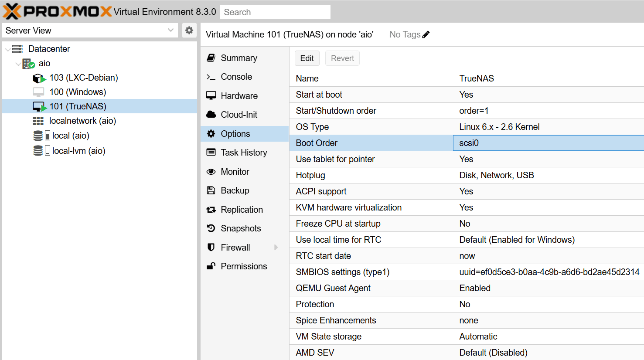This screenshot has width=644, height=360.
Task: Click the aio node icon
Action: (28, 64)
